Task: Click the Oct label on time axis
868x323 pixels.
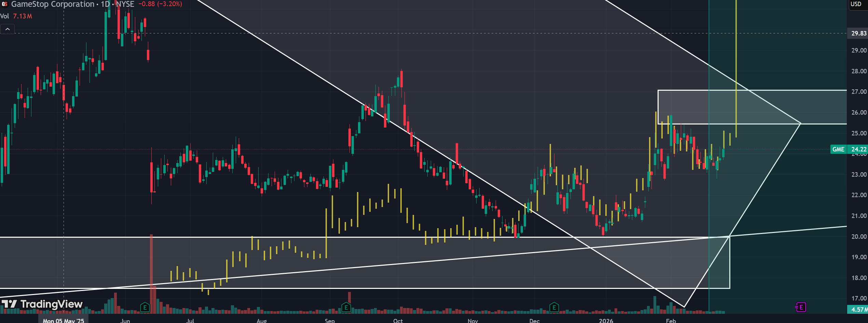Action: point(398,321)
